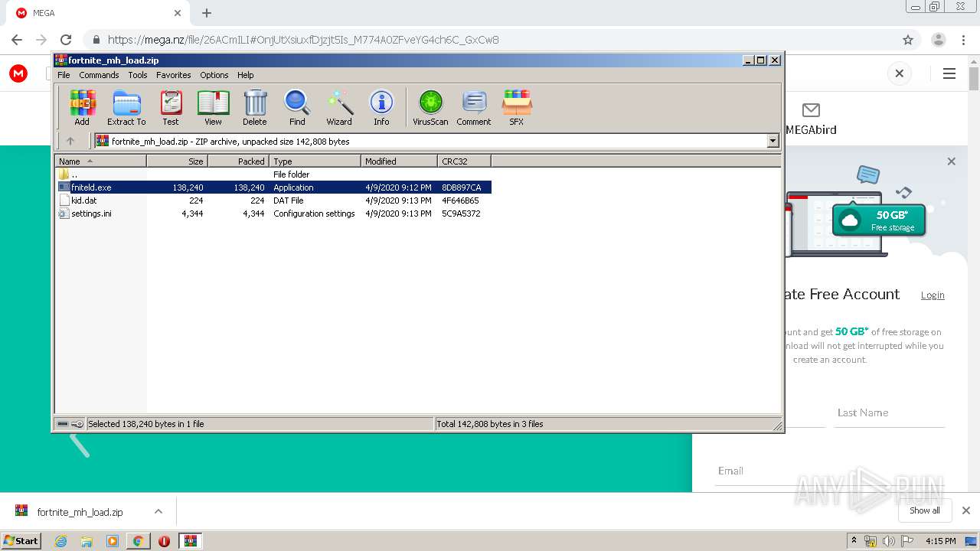Click the drive icon in WinRAR status bar

[63, 423]
